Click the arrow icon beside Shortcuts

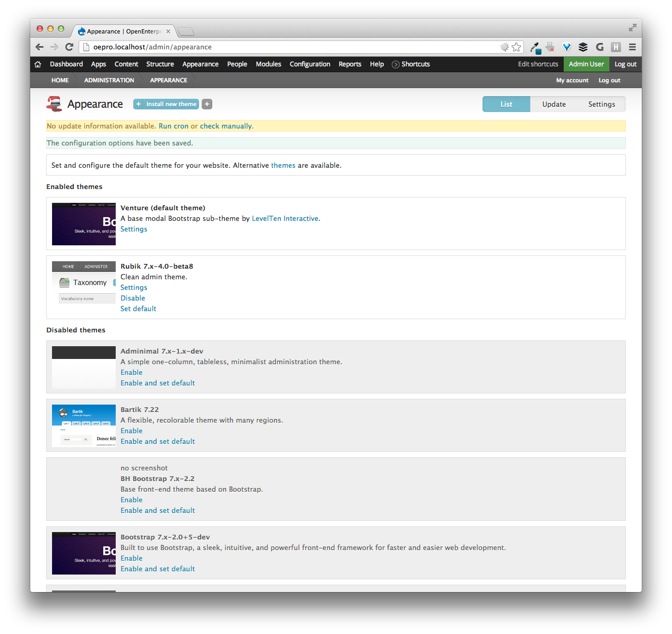[x=395, y=64]
